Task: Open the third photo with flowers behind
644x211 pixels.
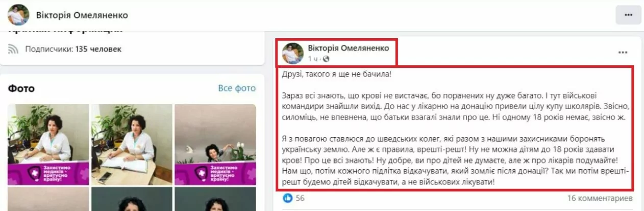Action: 215,144
